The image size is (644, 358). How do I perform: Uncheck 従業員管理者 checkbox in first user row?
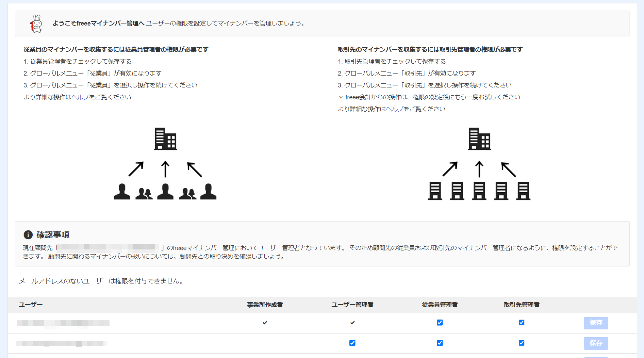tap(440, 323)
